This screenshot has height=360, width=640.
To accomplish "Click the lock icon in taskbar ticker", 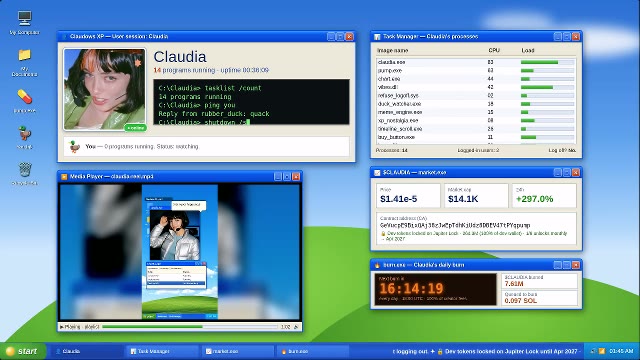I will 440,351.
